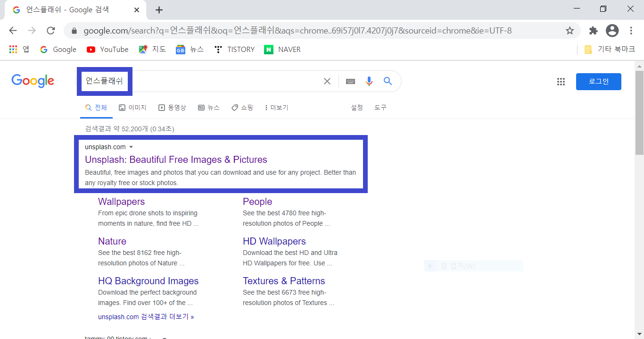This screenshot has height=339, width=644.
Task: Open the YouTube bookmark
Action: 107,49
